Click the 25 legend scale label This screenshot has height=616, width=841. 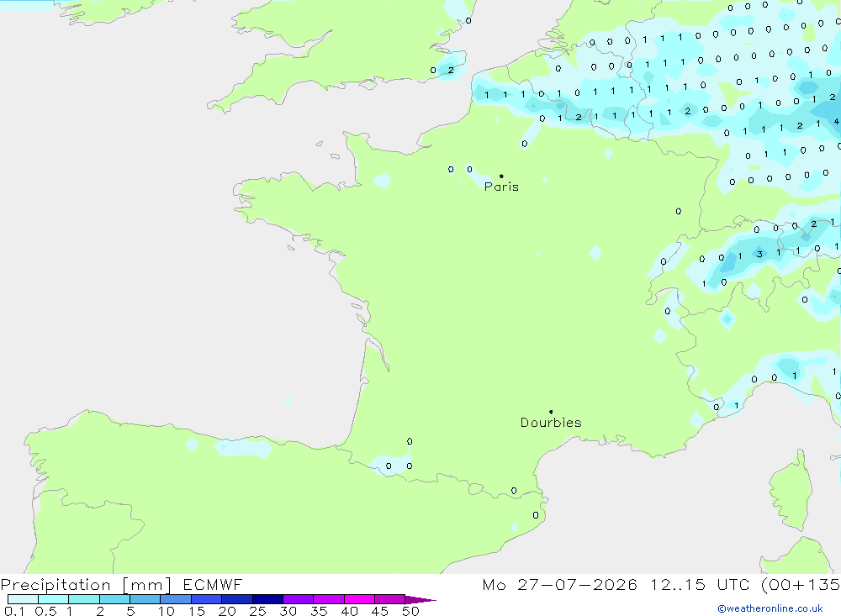[258, 611]
